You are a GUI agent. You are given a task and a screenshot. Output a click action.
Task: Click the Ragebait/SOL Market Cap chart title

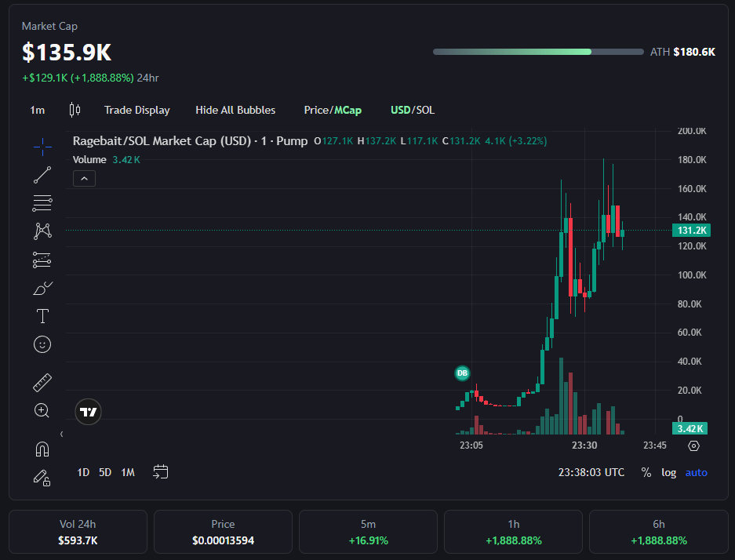190,141
